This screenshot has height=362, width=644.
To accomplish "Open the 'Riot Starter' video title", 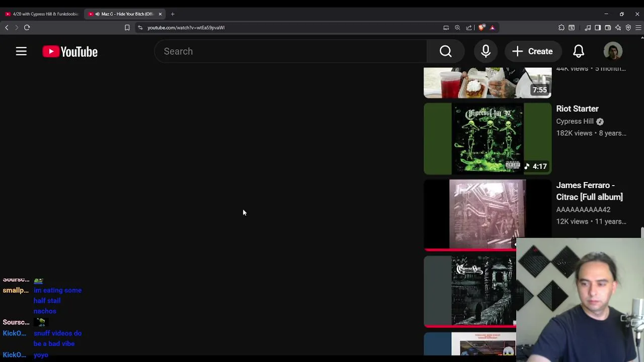I will click(577, 109).
